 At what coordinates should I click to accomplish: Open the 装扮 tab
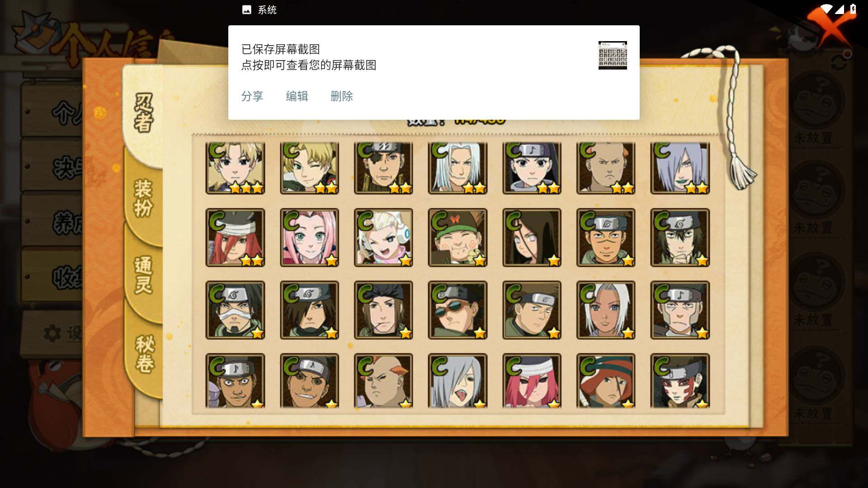(144, 198)
